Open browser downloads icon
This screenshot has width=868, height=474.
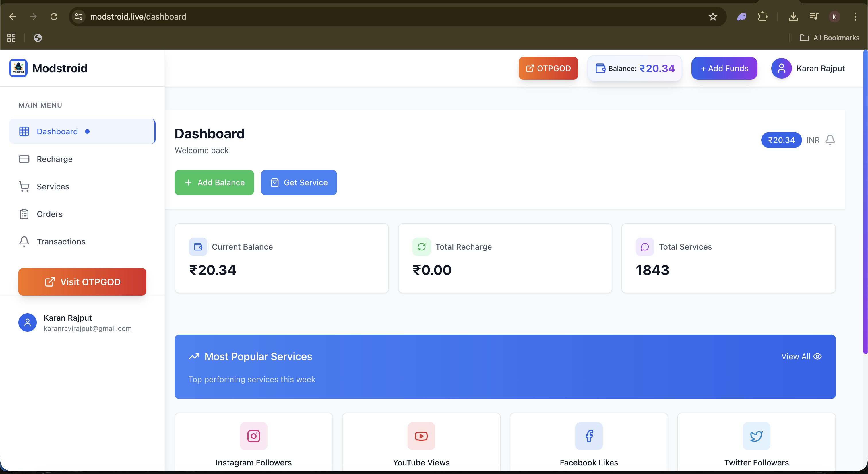coord(793,17)
